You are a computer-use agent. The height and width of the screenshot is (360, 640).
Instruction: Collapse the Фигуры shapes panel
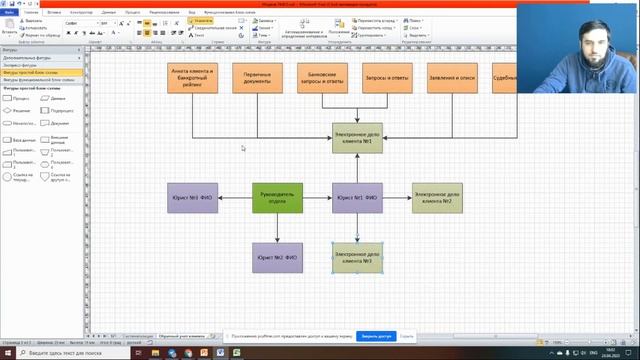pos(79,50)
